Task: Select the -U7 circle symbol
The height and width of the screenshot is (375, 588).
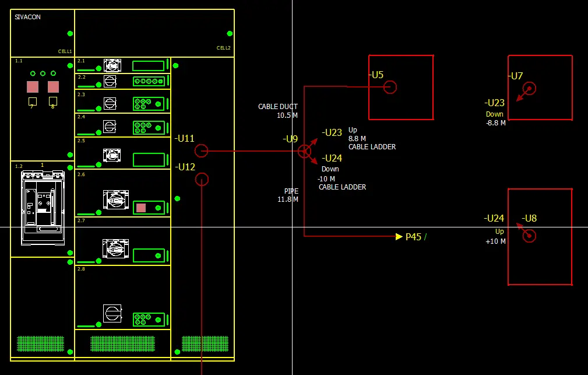Action: tap(529, 89)
